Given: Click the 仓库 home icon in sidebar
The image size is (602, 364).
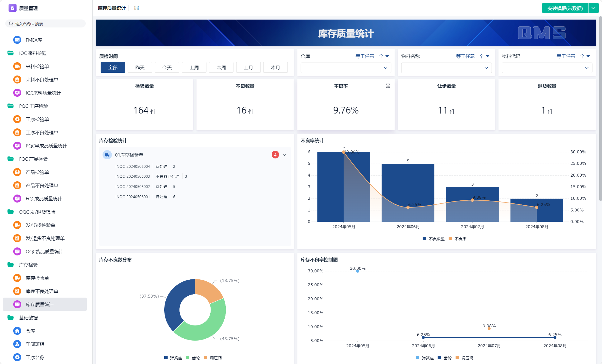Looking at the screenshot, I should point(17,331).
